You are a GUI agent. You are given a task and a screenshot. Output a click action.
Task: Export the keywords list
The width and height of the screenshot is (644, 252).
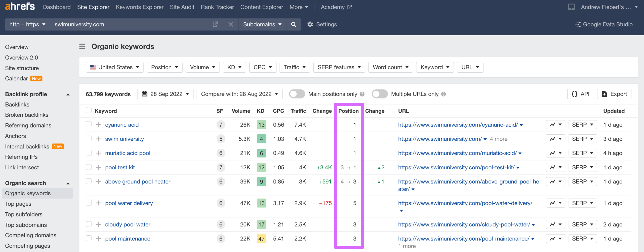pyautogui.click(x=614, y=94)
